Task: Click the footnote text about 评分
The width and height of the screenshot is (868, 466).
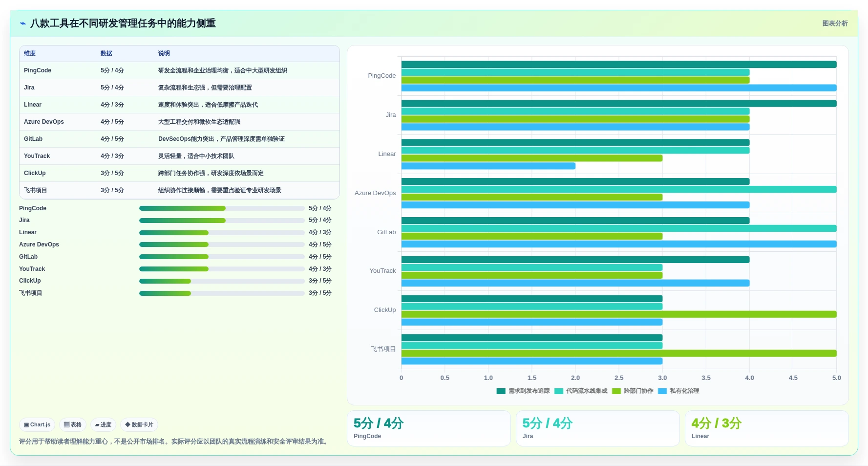Action: tap(174, 442)
